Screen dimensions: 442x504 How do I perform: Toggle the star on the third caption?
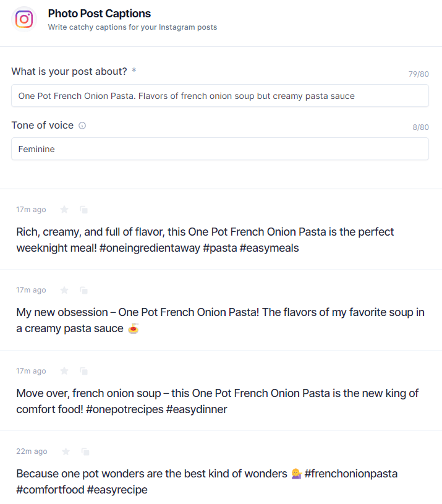point(64,371)
